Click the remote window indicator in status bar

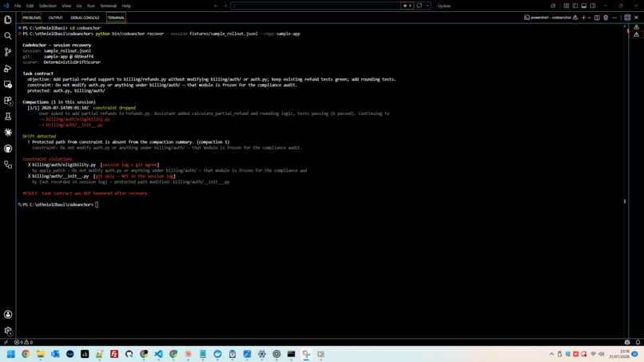tap(6, 342)
